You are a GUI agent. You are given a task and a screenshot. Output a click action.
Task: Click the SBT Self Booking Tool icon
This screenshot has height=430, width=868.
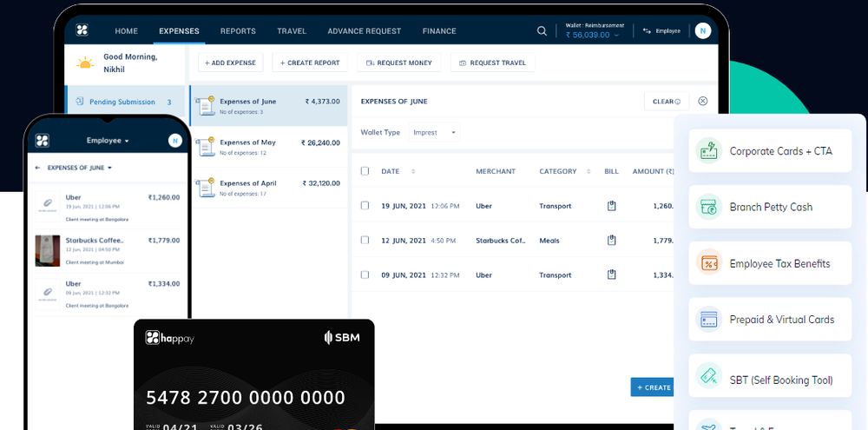click(708, 375)
